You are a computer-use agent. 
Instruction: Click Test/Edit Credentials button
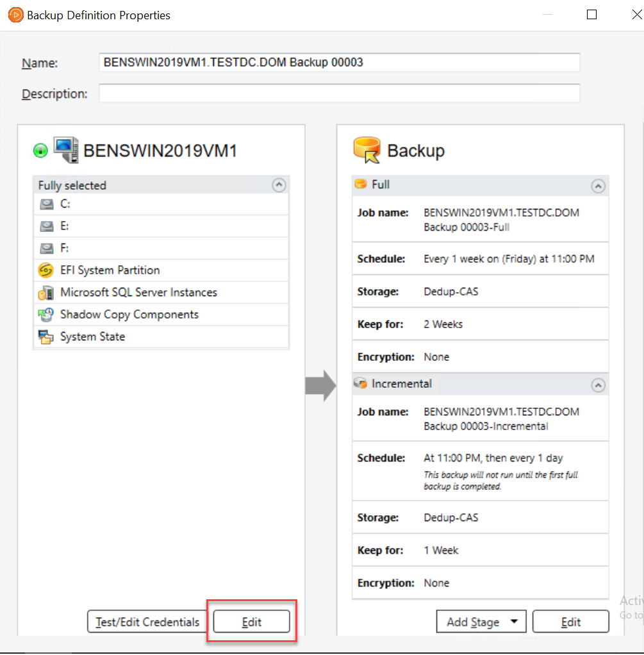coord(147,622)
